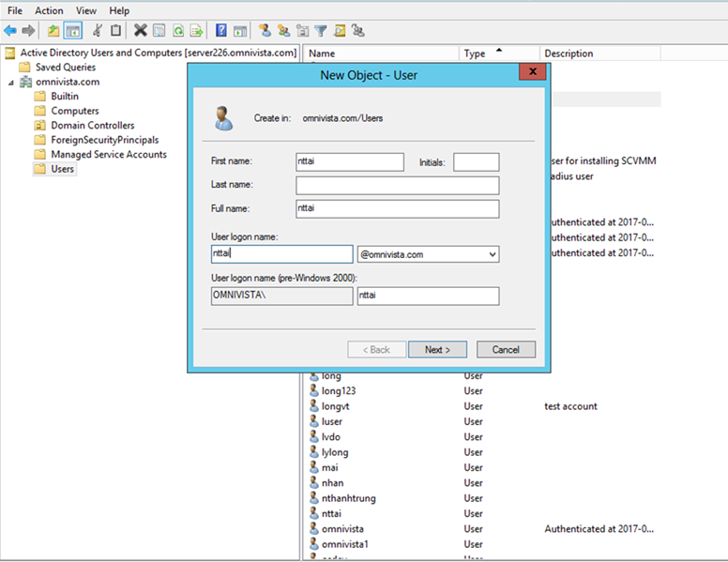Click the Saved Queries folder icon

[x=24, y=68]
